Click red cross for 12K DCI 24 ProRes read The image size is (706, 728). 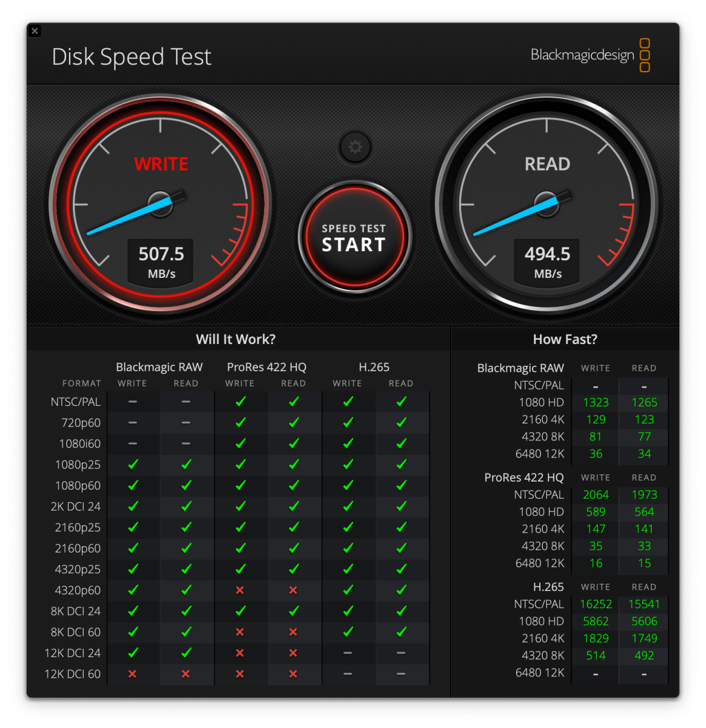pos(294,653)
